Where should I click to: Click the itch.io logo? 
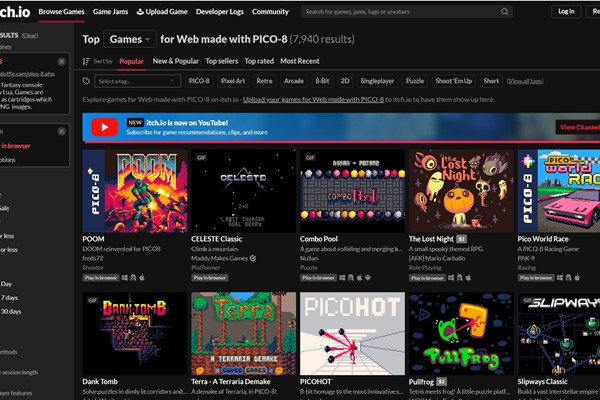(15, 12)
